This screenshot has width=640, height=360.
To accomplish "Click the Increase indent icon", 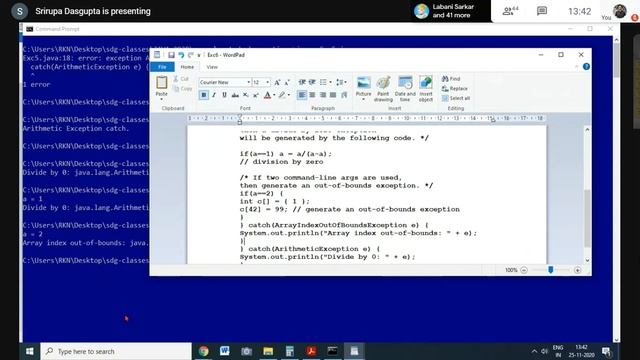I will [312, 82].
